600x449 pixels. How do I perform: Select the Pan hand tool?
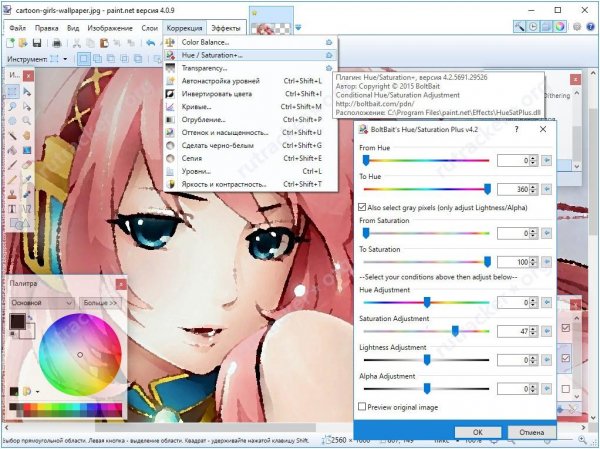point(26,135)
